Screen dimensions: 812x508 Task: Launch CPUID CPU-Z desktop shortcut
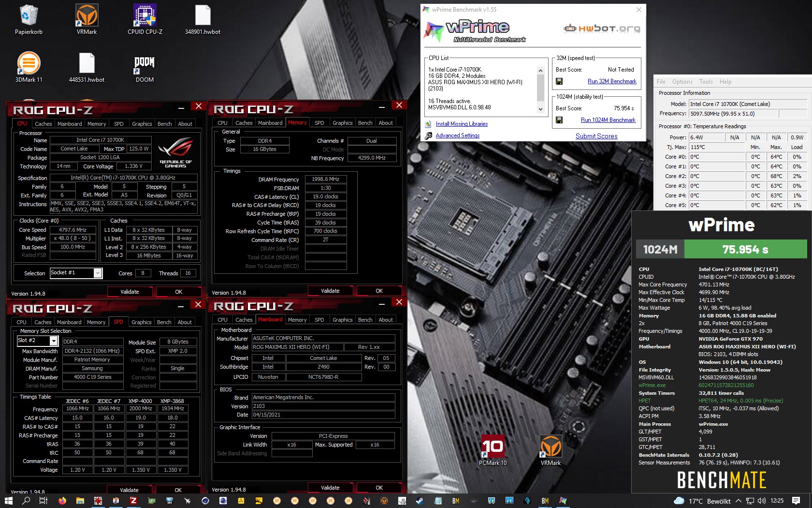click(145, 20)
